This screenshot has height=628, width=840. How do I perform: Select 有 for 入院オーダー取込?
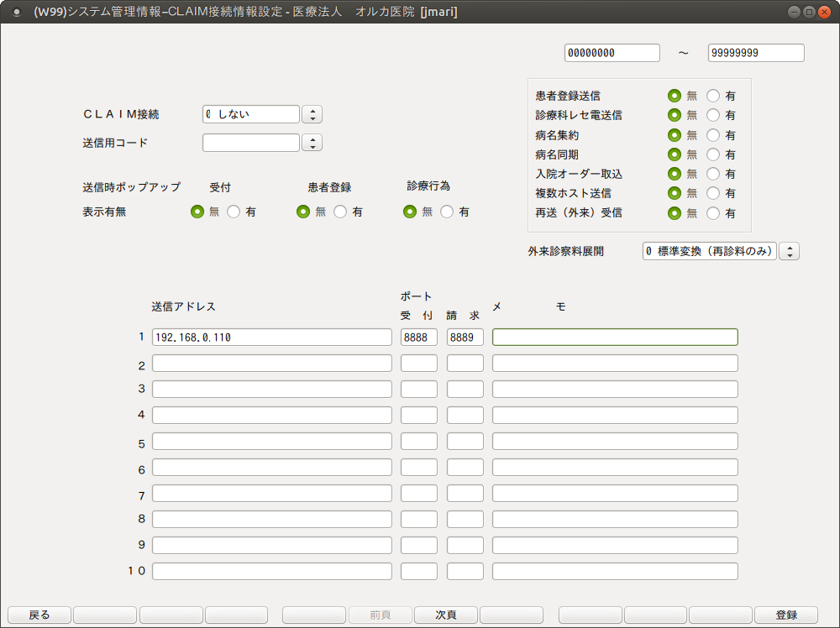pos(711,174)
